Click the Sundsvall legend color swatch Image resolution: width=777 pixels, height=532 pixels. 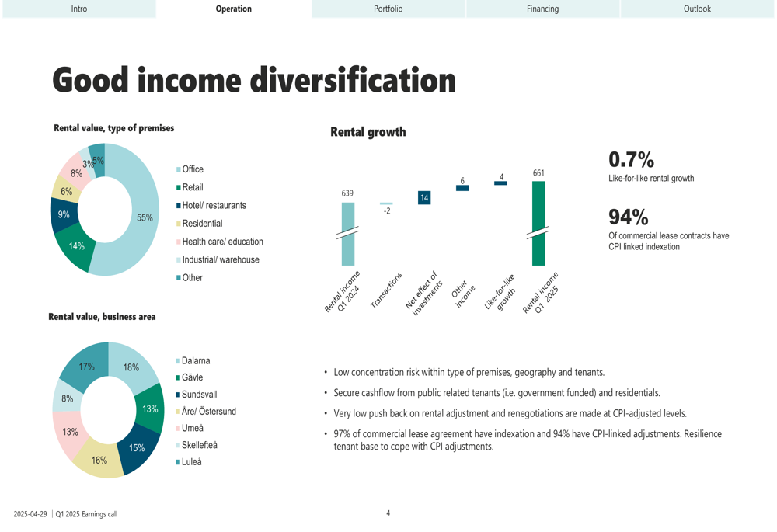pos(178,395)
